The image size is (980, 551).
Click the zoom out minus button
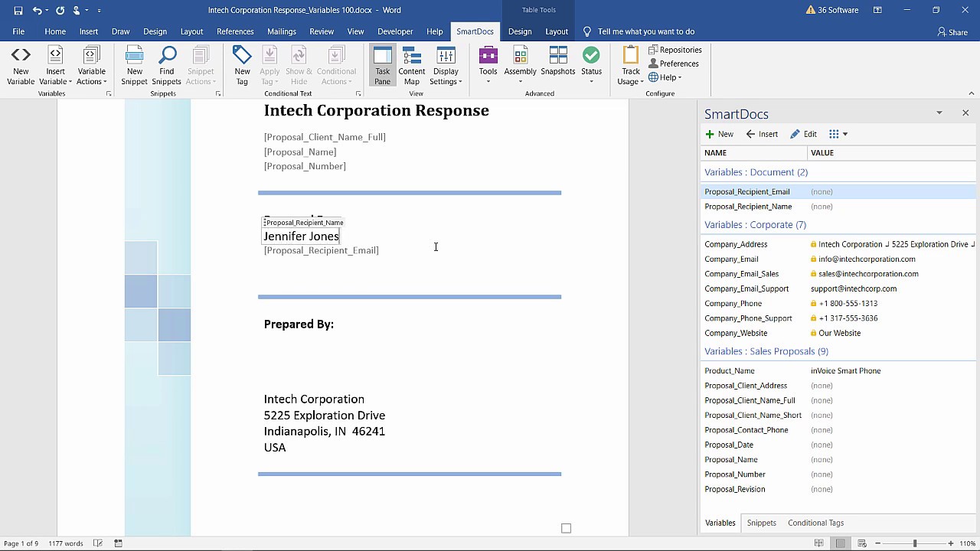click(x=878, y=543)
